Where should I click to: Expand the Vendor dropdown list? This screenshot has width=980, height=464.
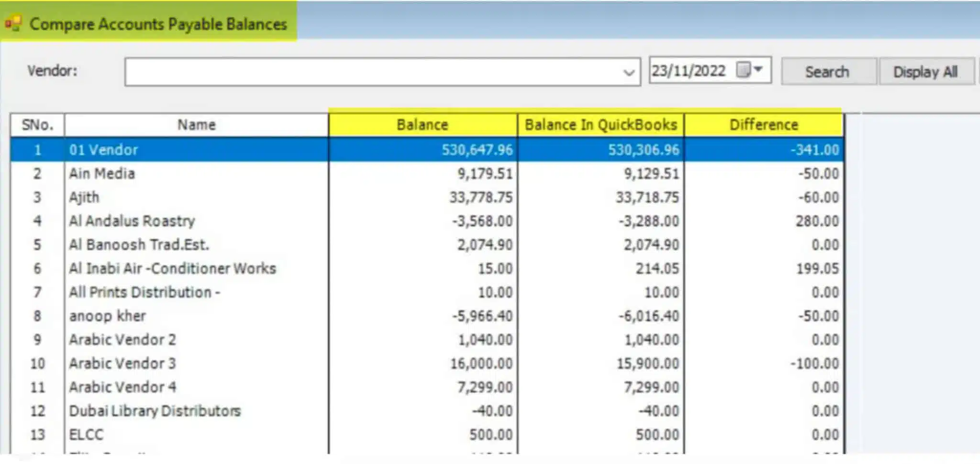coord(628,72)
